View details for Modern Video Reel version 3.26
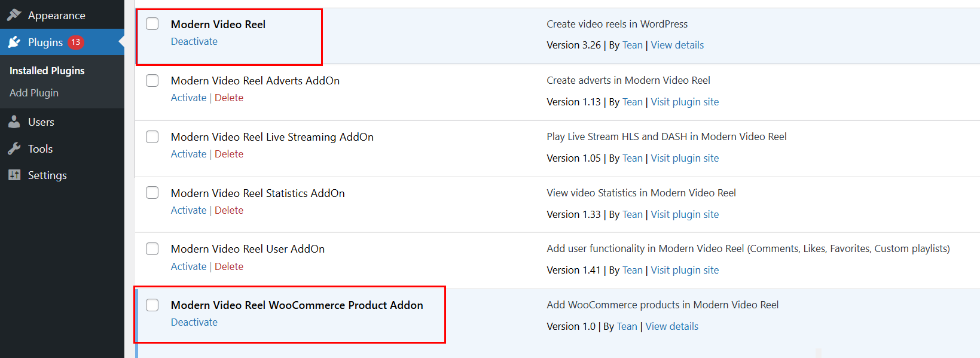 click(x=677, y=45)
